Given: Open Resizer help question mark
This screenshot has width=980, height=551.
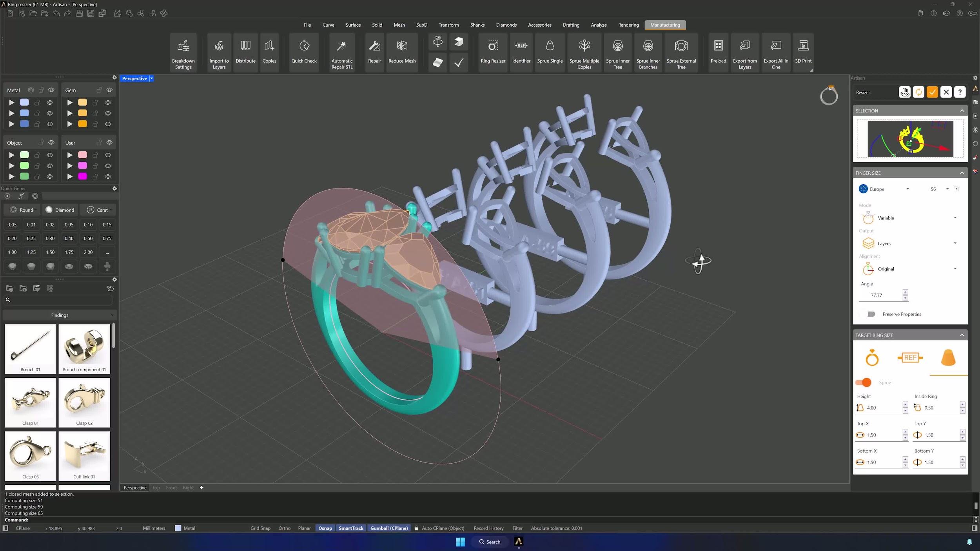Looking at the screenshot, I should 960,92.
